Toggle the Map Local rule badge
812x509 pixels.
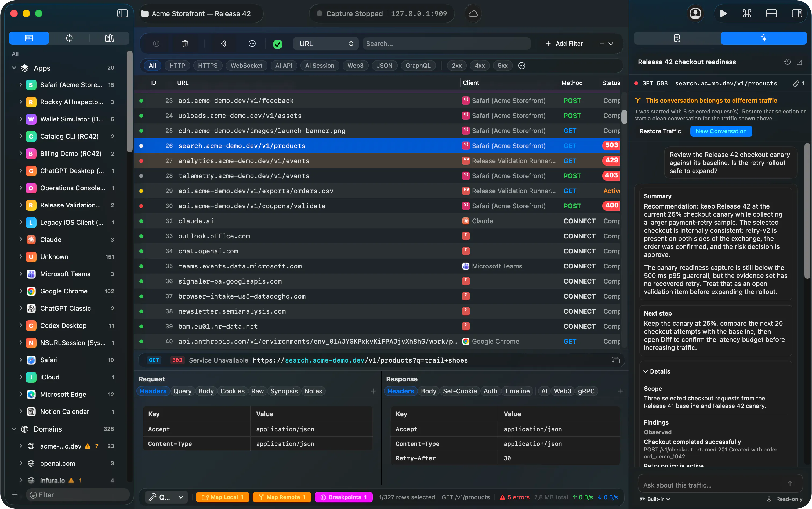coord(222,497)
